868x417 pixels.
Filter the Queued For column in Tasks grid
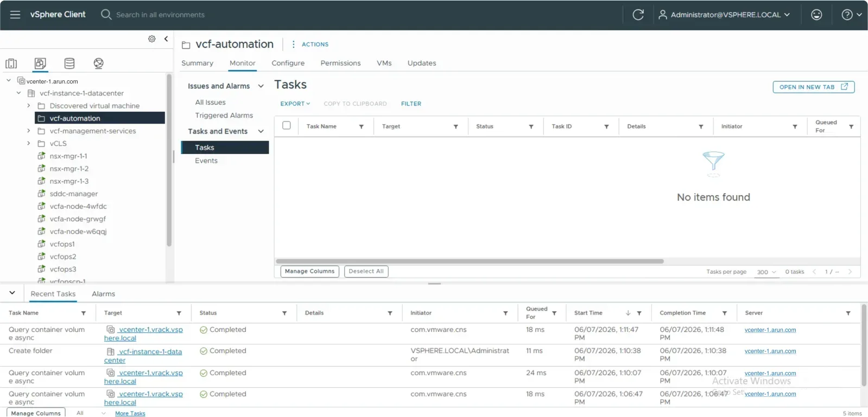point(851,126)
